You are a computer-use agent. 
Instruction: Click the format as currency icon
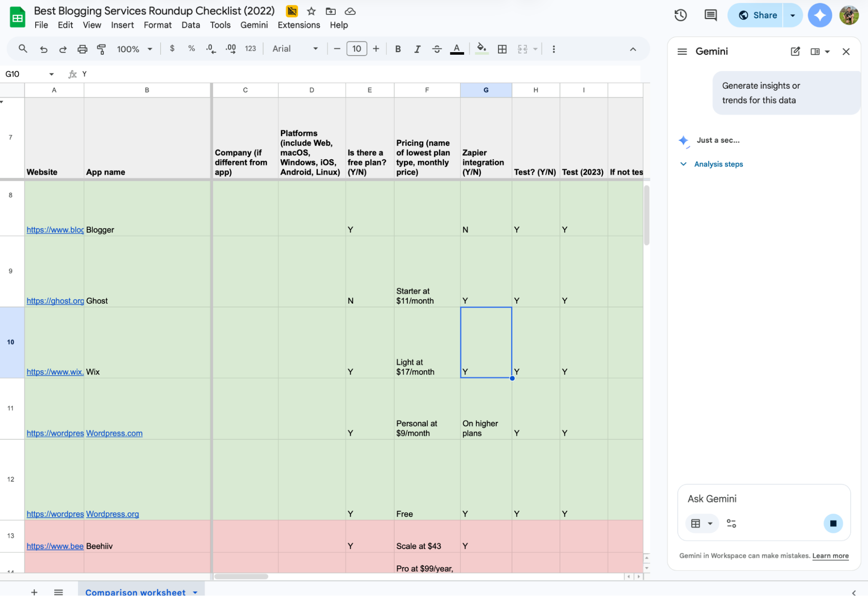tap(172, 49)
